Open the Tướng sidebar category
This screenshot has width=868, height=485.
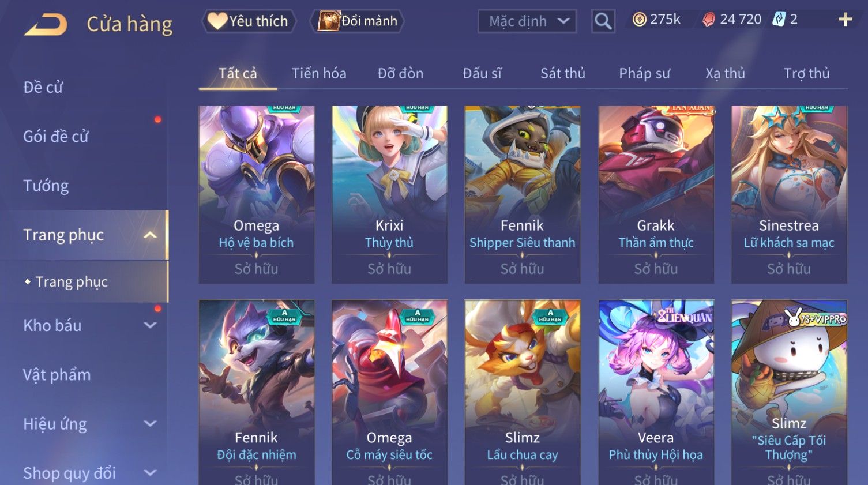(x=46, y=186)
